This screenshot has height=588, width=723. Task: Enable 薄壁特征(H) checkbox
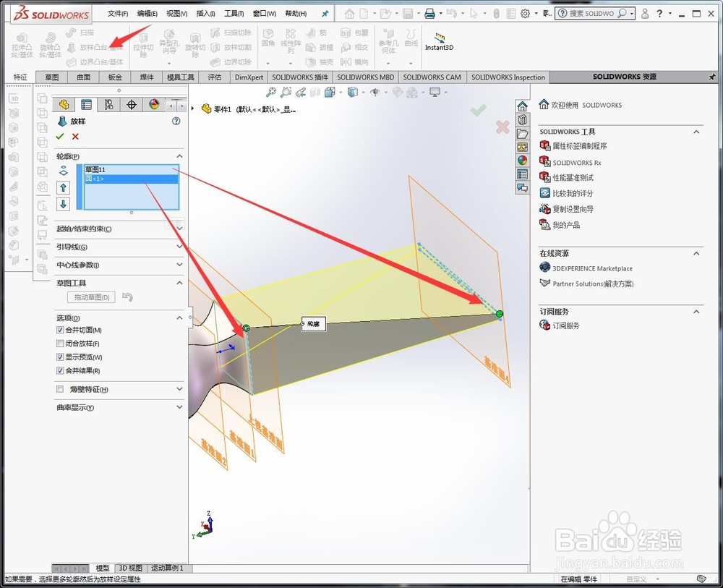(x=60, y=389)
